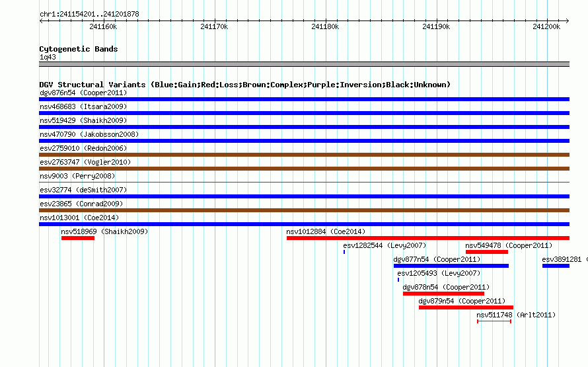588x367 pixels.
Task: Click the dgv876n54 (Cooper2011) variant label
Action: tap(83, 93)
